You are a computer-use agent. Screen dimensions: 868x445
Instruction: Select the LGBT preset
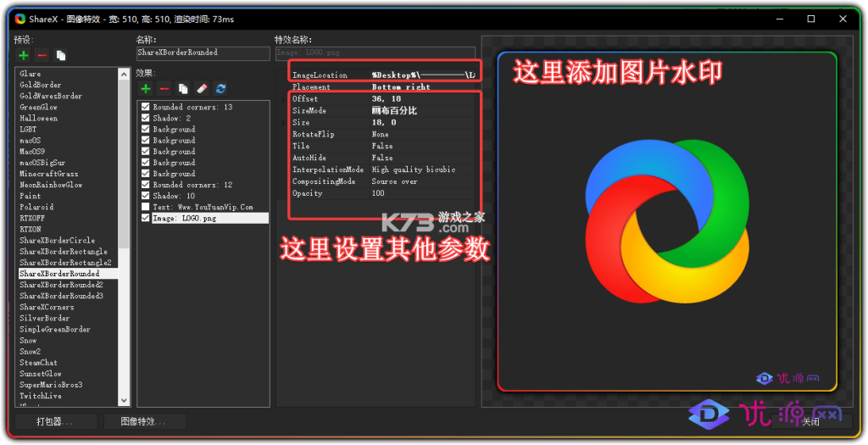point(28,129)
